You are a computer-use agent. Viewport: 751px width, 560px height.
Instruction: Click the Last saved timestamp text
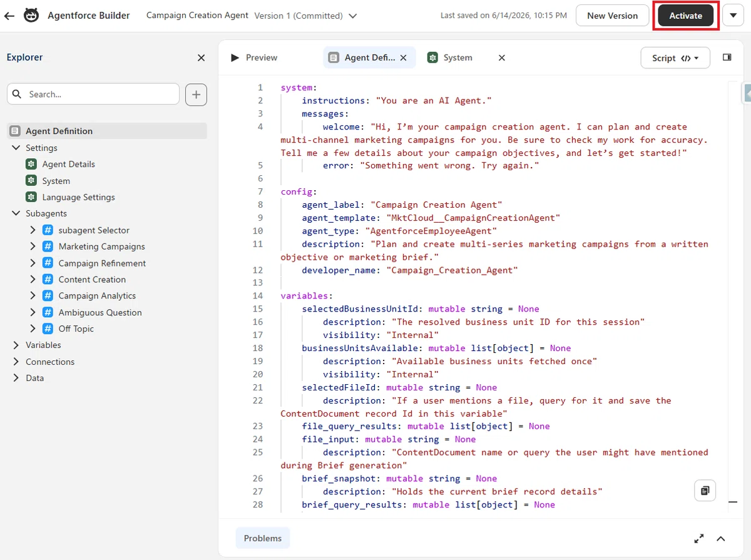pos(504,15)
